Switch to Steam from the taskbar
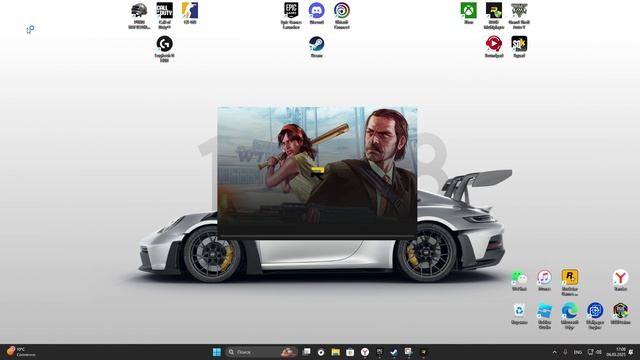The width and height of the screenshot is (640, 360). click(394, 352)
